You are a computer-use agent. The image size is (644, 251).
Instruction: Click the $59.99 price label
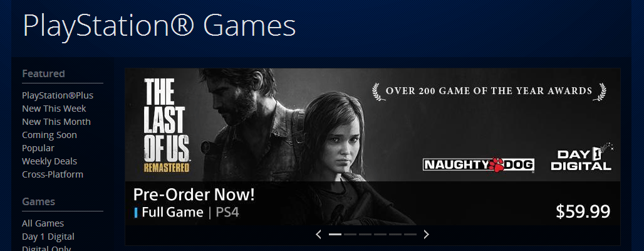[x=583, y=211]
